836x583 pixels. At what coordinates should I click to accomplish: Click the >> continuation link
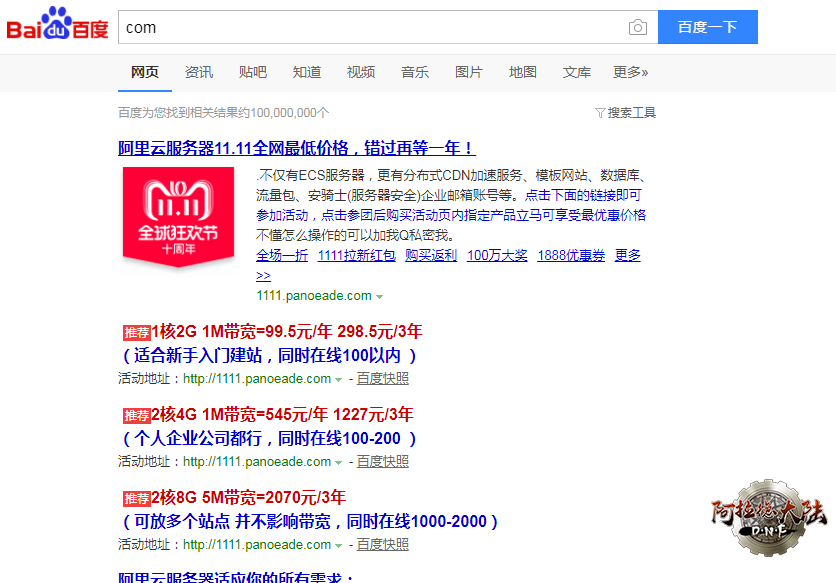[x=263, y=276]
